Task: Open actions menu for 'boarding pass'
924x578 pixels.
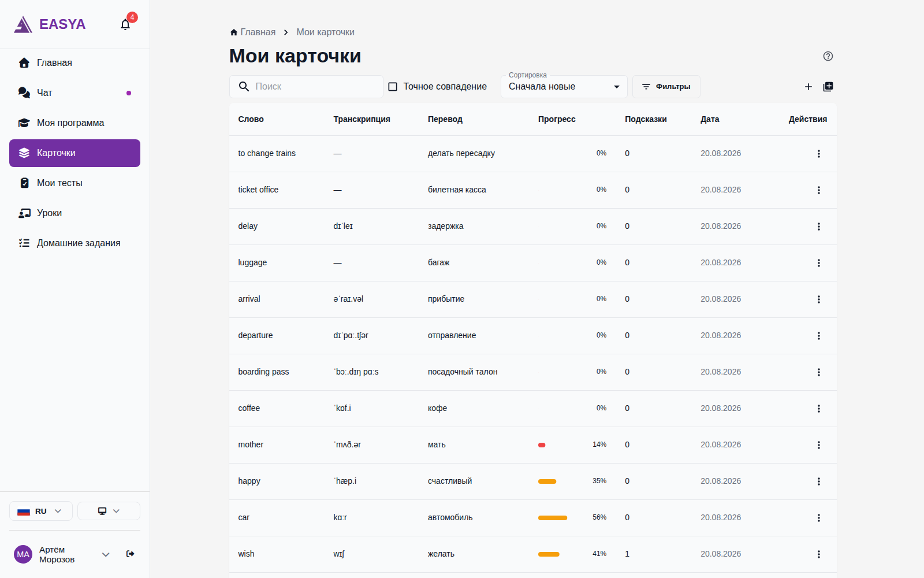Action: (818, 372)
